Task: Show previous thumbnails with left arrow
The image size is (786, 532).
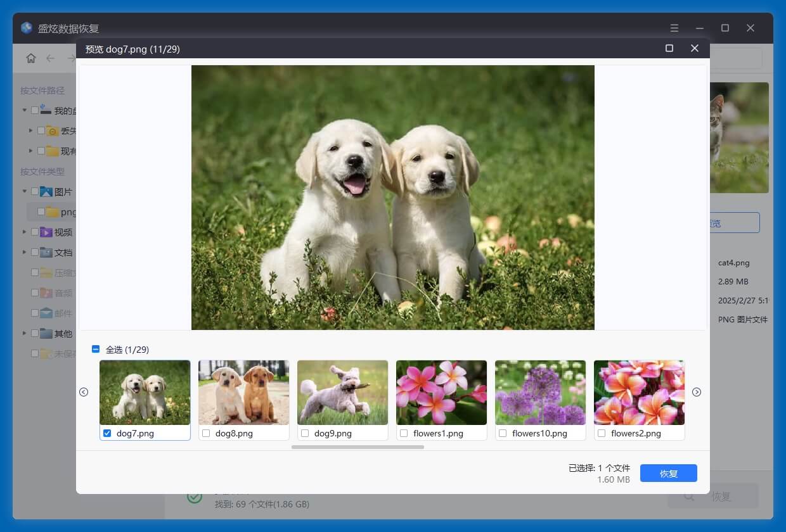Action: tap(84, 392)
